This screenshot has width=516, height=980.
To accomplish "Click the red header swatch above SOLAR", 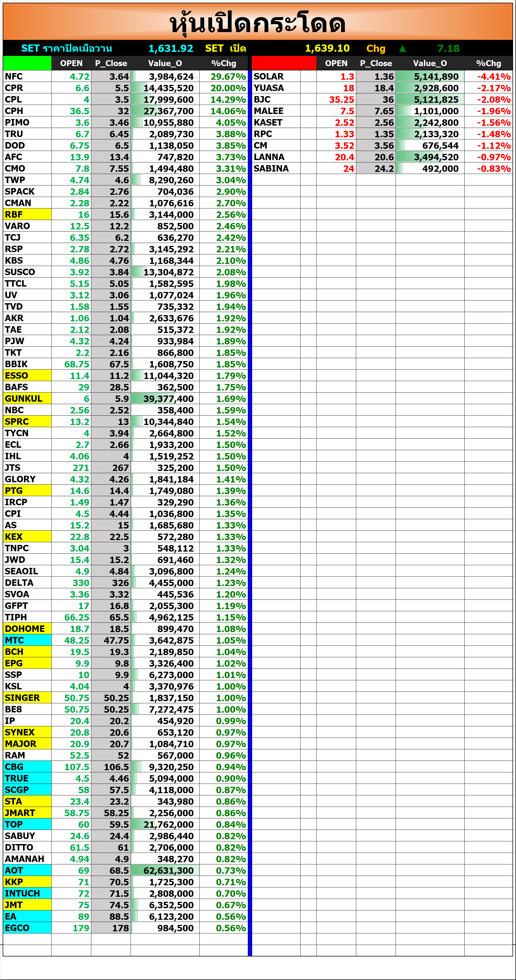I will point(283,63).
